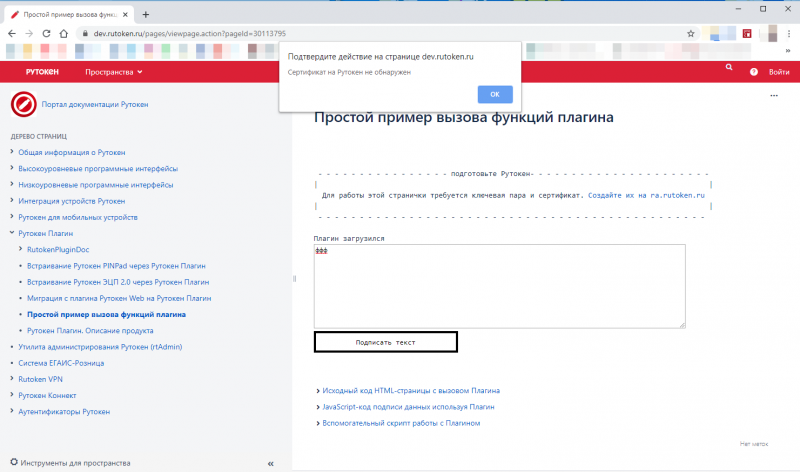The width and height of the screenshot is (800, 472).
Task: Expand Интеграция устройств Рутокен node
Action: 12,201
